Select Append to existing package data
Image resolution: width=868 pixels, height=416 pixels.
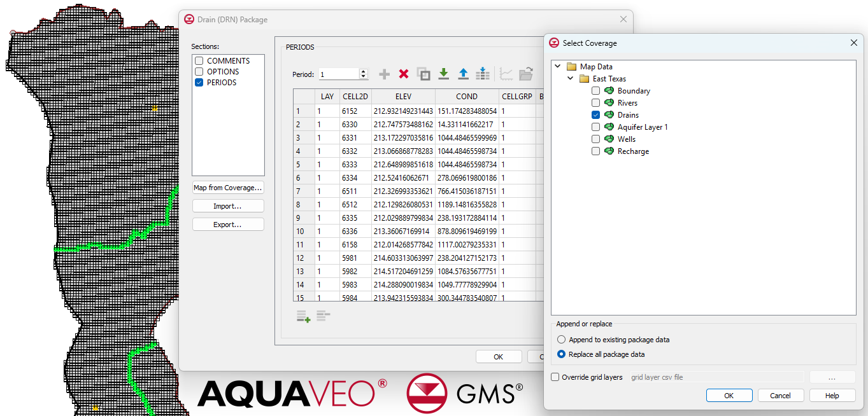(561, 340)
